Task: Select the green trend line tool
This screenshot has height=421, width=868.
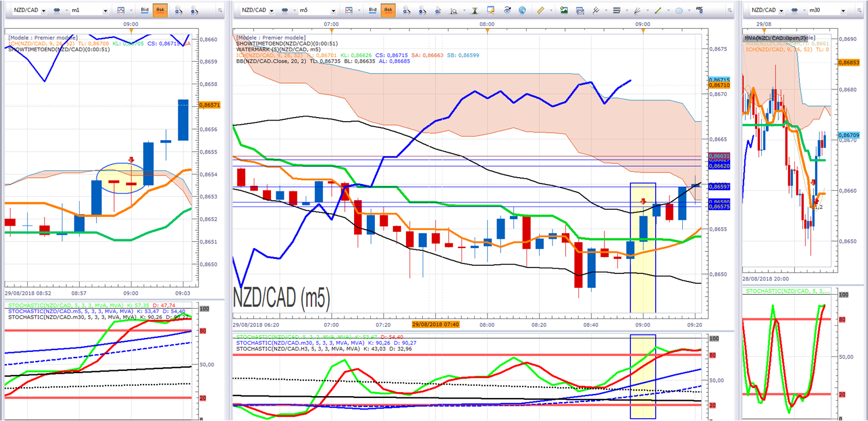Action: (x=658, y=10)
